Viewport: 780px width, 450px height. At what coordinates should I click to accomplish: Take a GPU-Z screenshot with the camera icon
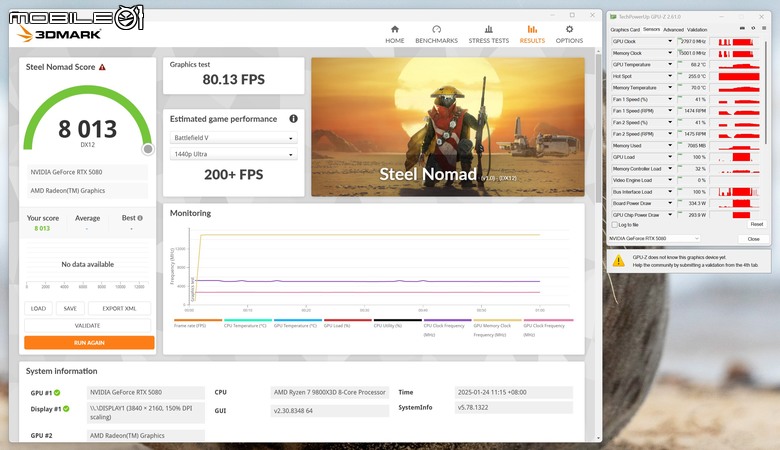tap(742, 28)
